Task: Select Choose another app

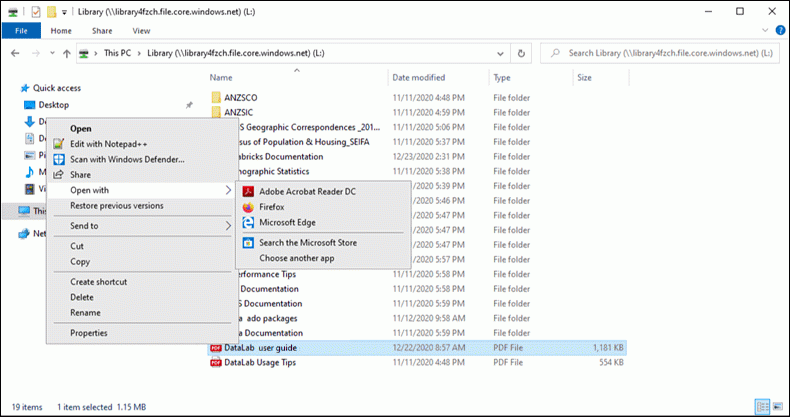Action: 322,258
